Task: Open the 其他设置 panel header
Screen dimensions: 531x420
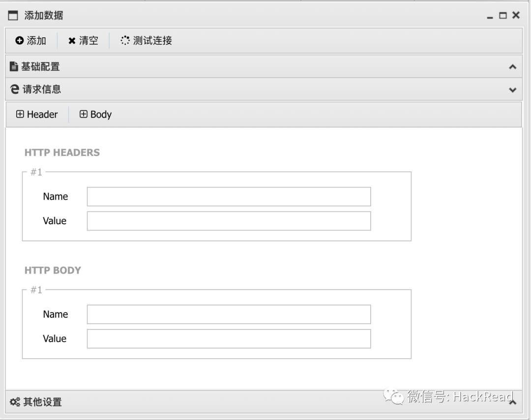Action: coord(264,402)
